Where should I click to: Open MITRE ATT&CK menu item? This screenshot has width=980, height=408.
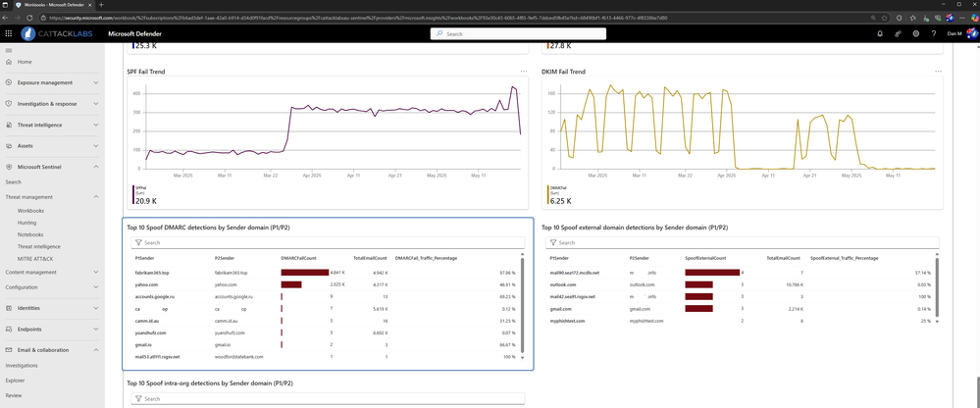tap(34, 258)
